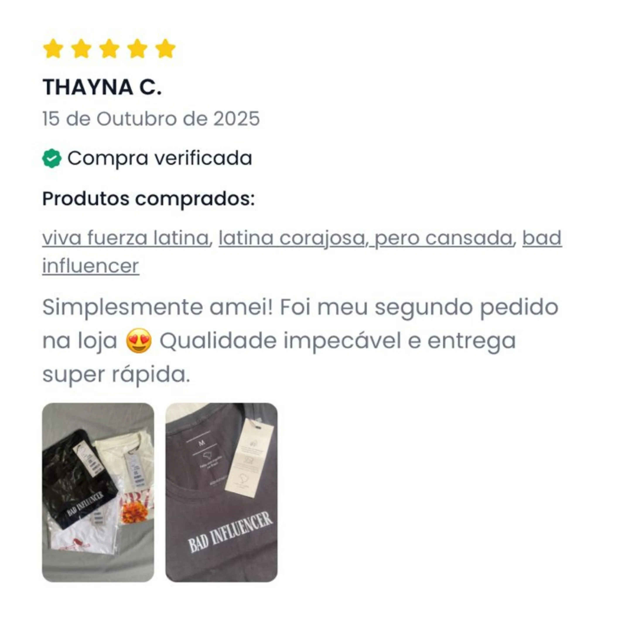Click the "Produtos comprados:" heading
The image size is (644, 644).
click(x=148, y=199)
